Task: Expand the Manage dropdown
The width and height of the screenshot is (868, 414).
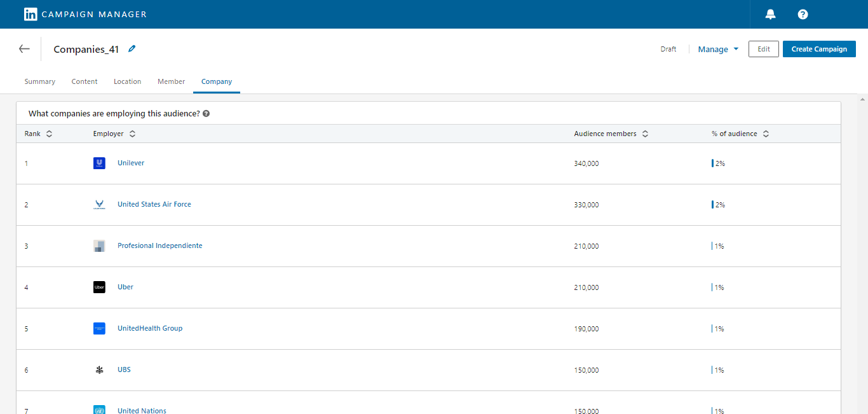Action: tap(718, 49)
